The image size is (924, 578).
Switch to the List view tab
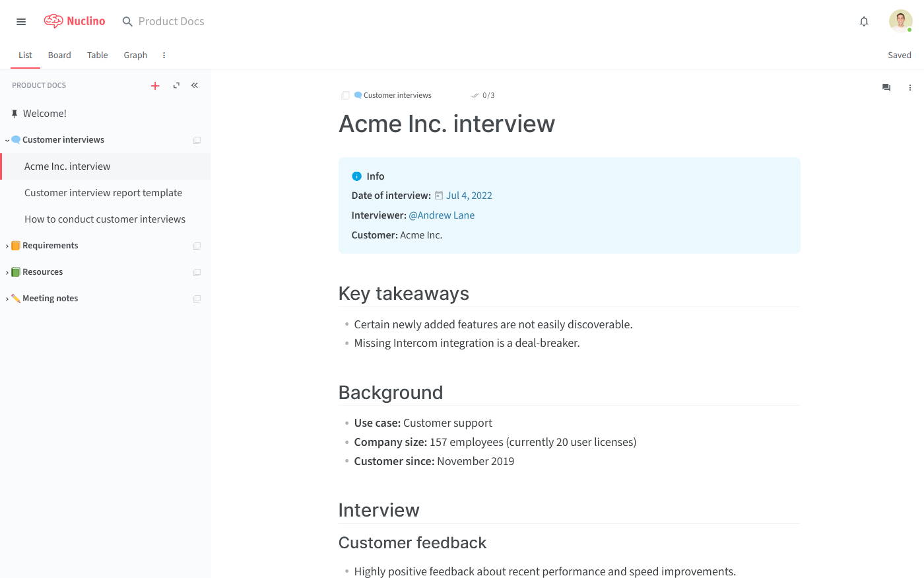pos(25,55)
